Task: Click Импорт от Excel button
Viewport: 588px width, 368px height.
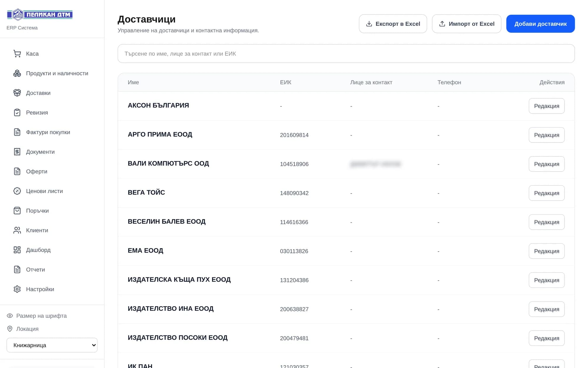Action: coord(467,24)
